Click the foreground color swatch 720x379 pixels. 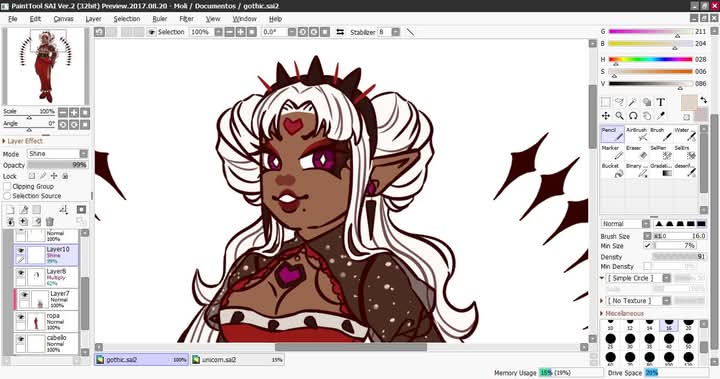tap(689, 102)
